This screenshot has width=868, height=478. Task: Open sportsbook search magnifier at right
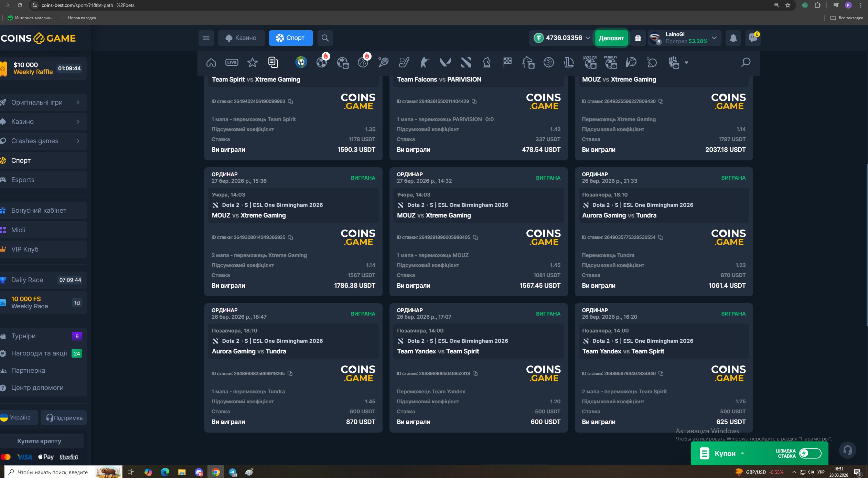click(746, 62)
